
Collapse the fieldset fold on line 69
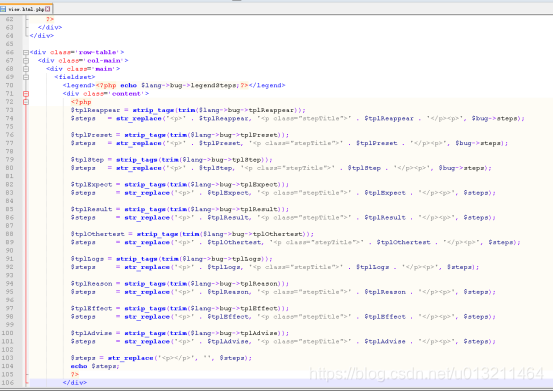click(x=26, y=77)
